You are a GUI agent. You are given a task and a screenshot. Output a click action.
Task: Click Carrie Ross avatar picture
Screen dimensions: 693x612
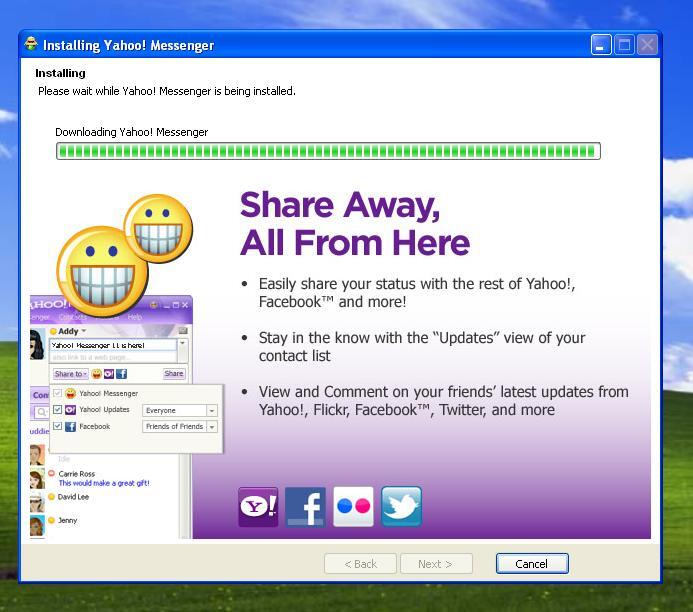pos(37,479)
